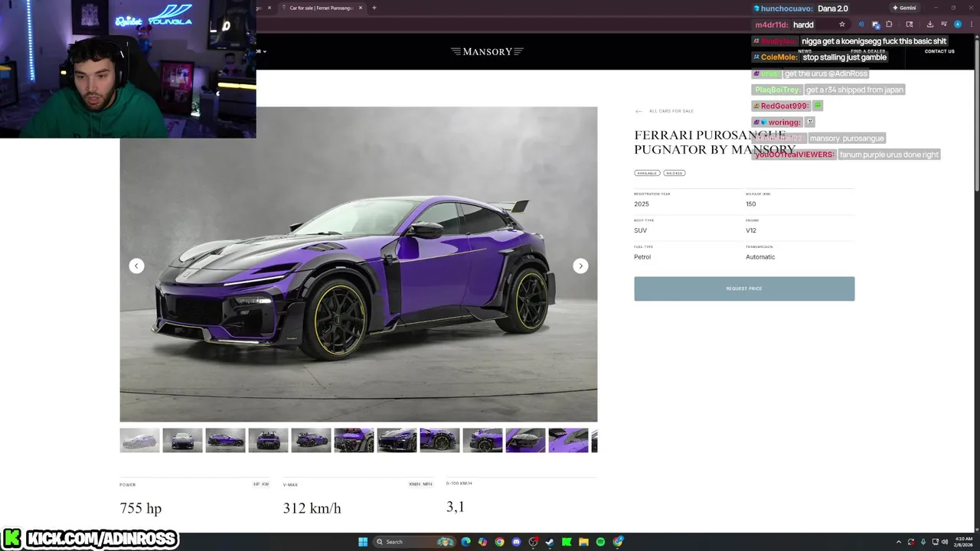The width and height of the screenshot is (980, 551).
Task: Open File Explorer from the taskbar
Action: 583,542
